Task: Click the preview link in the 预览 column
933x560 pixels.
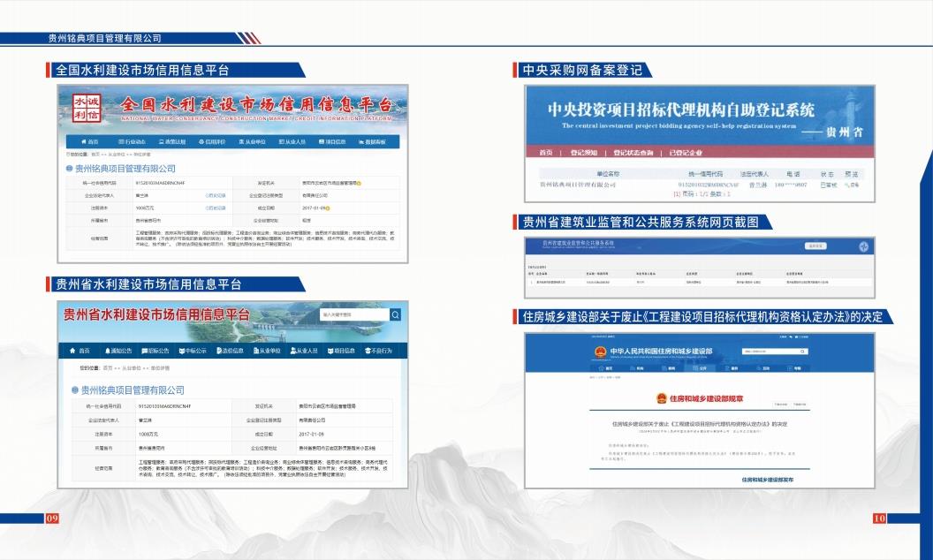Action: point(852,185)
